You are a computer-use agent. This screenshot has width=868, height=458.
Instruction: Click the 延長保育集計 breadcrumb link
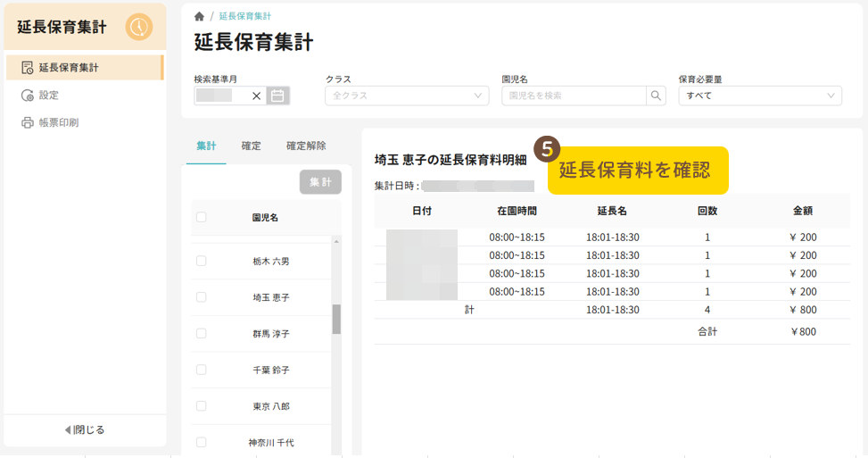tap(245, 16)
